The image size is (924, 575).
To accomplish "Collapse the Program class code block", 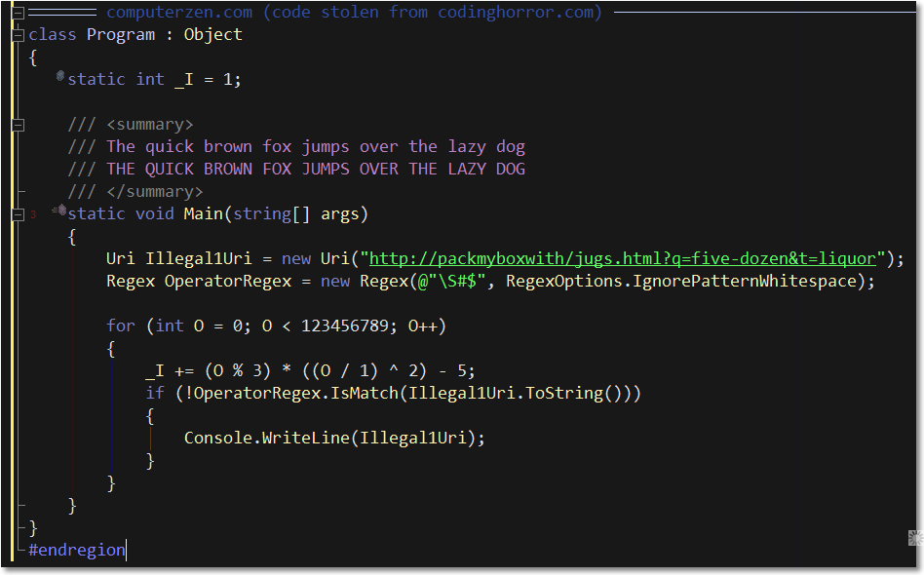I will pos(18,35).
